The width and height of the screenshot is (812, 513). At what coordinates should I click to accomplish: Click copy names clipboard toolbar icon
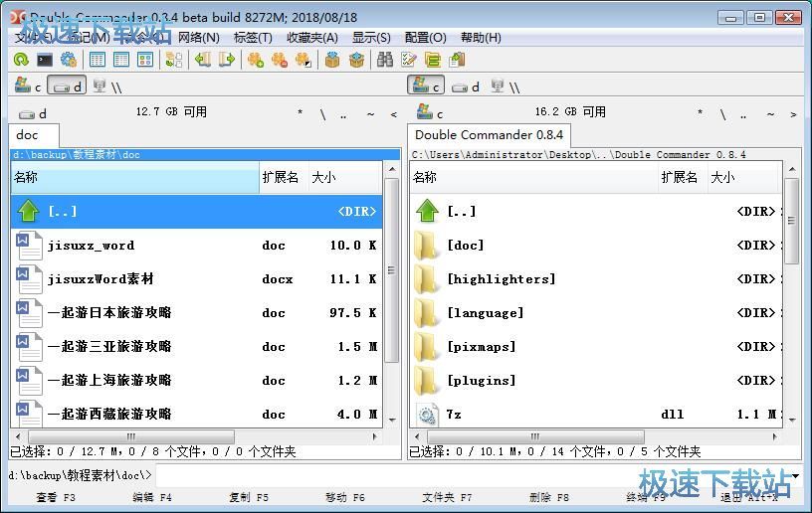[x=457, y=60]
